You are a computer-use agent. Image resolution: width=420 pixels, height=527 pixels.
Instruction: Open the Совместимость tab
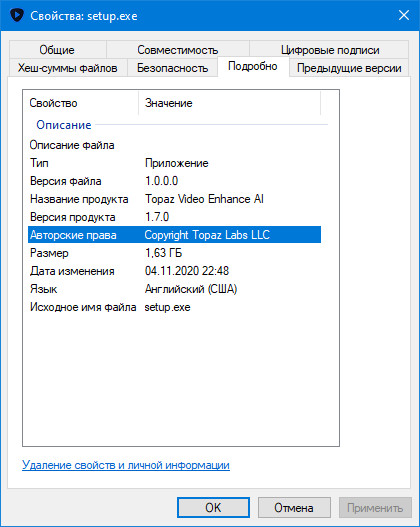click(178, 50)
